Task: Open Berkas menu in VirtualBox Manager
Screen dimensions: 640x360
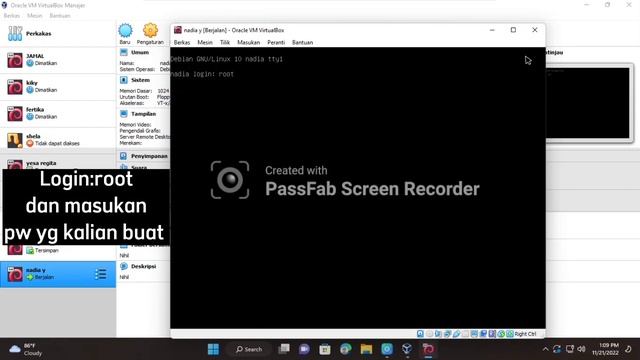Action: 11,16
